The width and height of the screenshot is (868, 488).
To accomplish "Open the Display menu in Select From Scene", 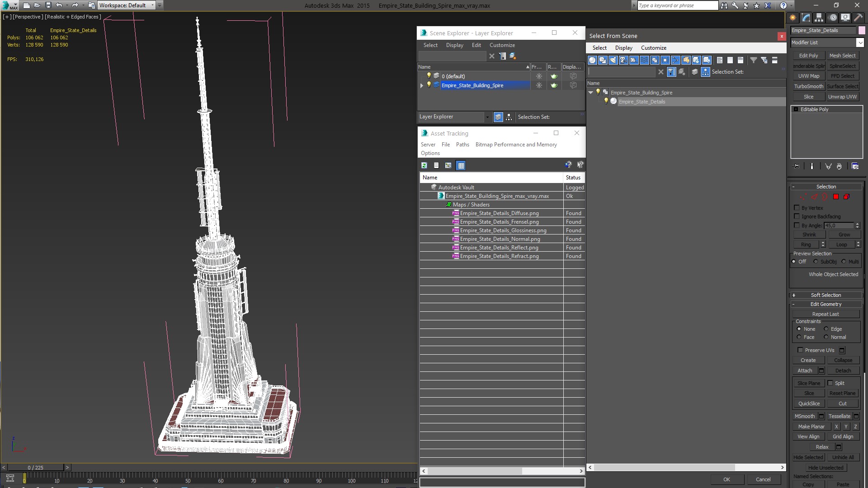I will 623,48.
